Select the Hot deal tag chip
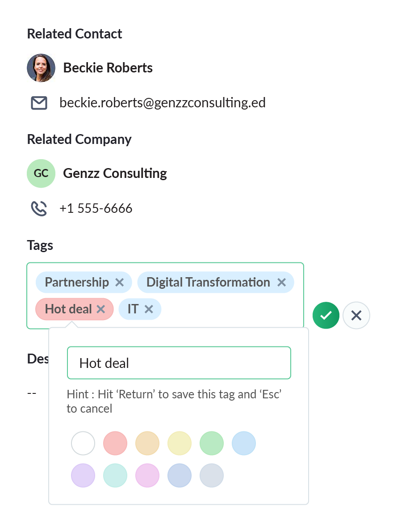Screen dimensions: 393x532 point(68,309)
